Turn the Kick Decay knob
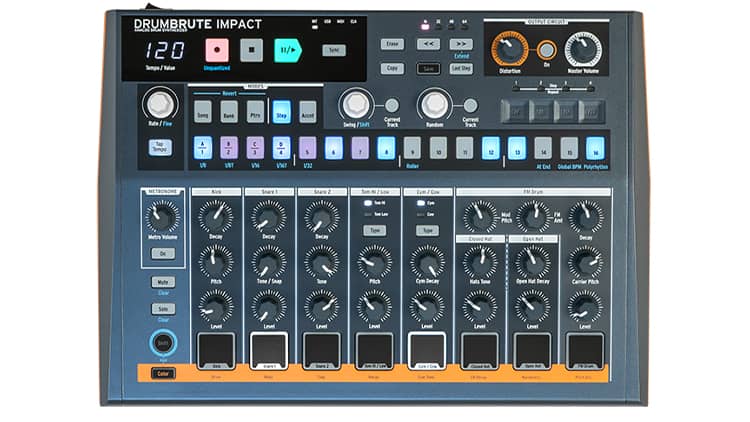The image size is (750, 422). [216, 216]
